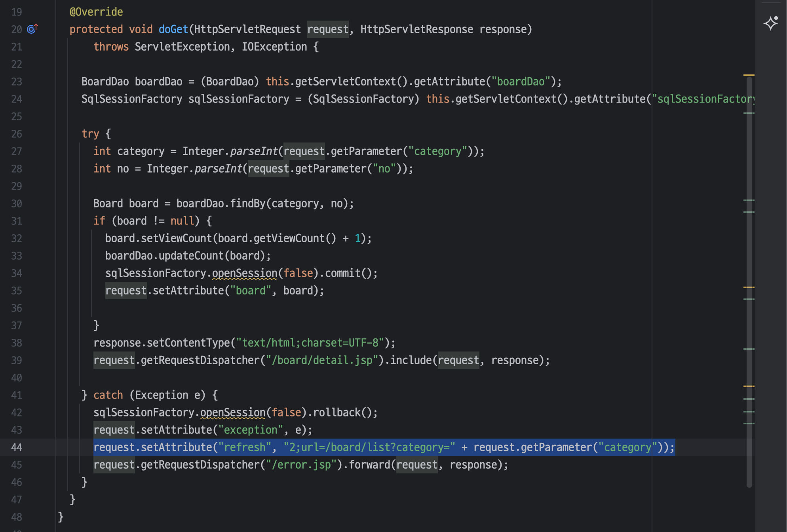Click the catch keyword on line 41
Image resolution: width=787 pixels, height=532 pixels.
click(x=108, y=395)
